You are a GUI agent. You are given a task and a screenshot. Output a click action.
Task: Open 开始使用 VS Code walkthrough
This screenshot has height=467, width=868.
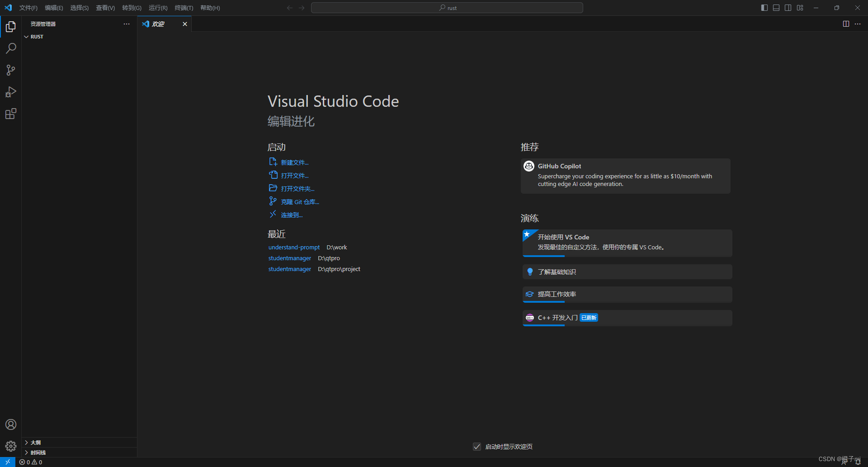tap(627, 243)
